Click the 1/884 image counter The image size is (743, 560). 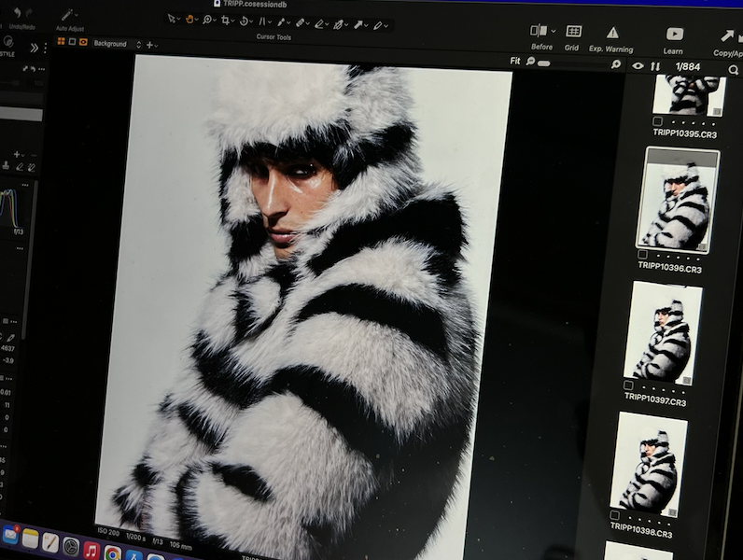[x=688, y=67]
